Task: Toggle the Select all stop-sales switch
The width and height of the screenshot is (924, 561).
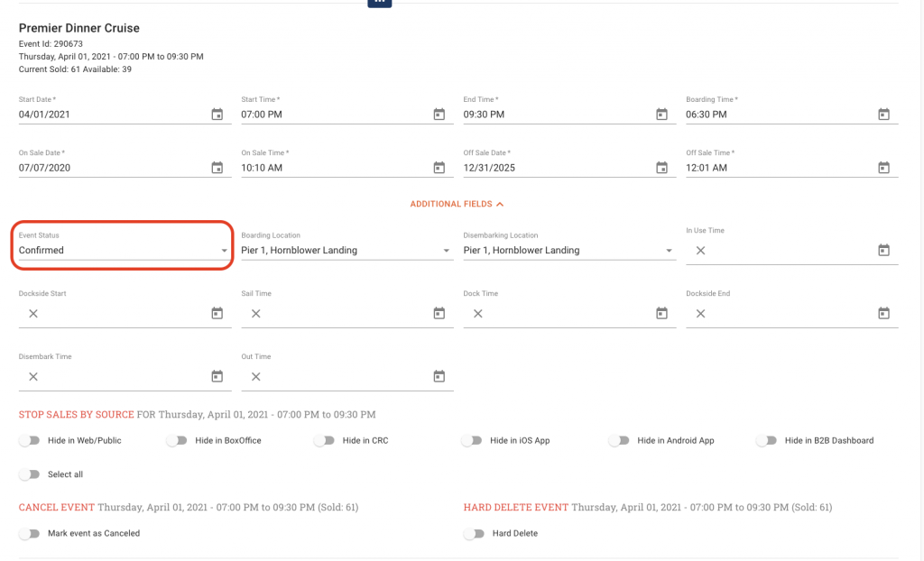Action: (30, 474)
